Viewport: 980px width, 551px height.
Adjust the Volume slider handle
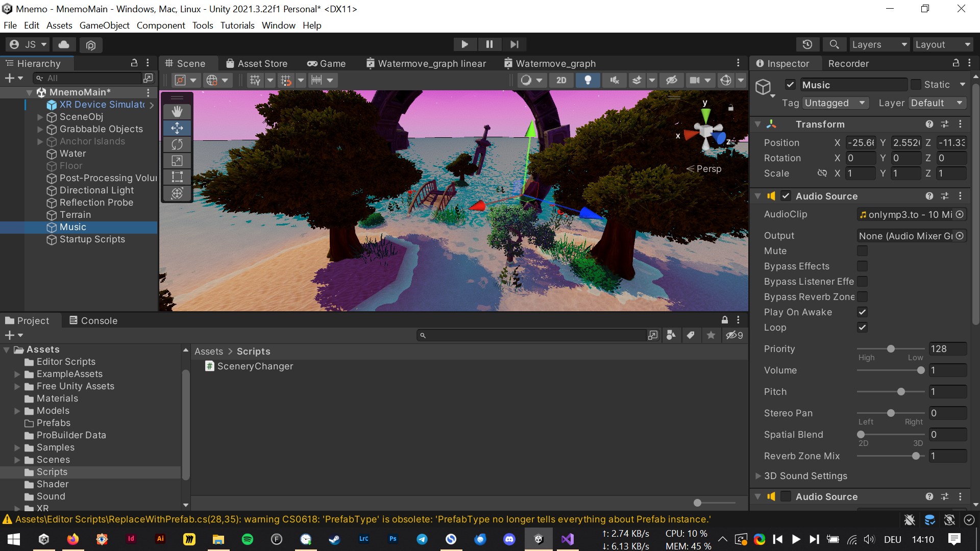coord(921,370)
